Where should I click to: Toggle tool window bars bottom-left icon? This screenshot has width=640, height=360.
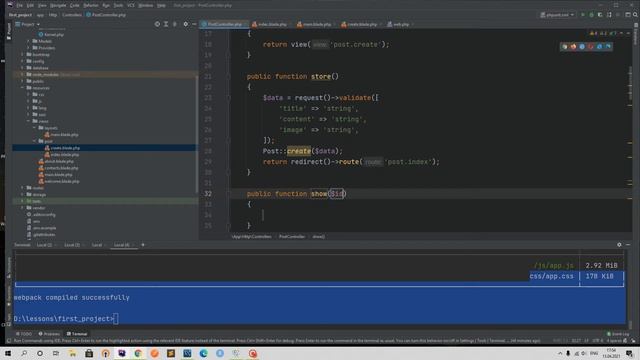click(9, 340)
